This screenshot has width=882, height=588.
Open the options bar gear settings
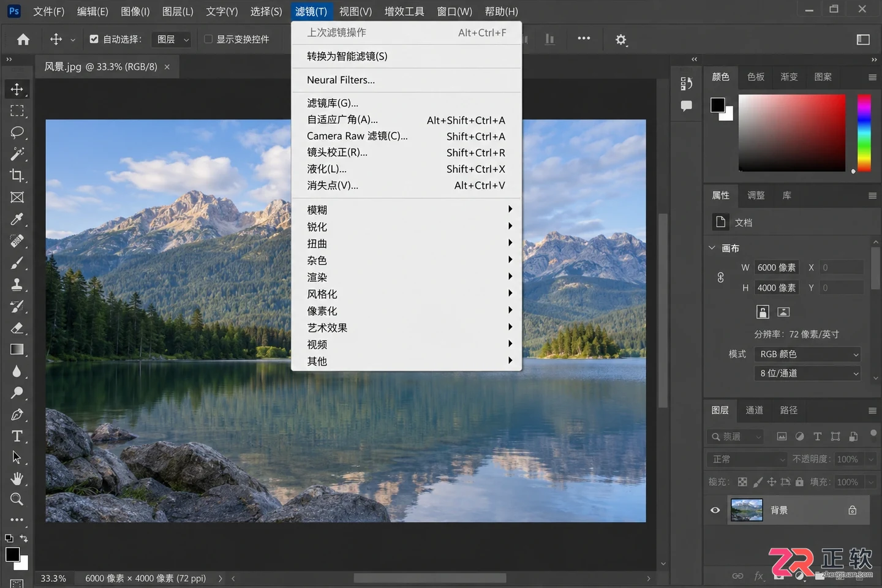[621, 40]
